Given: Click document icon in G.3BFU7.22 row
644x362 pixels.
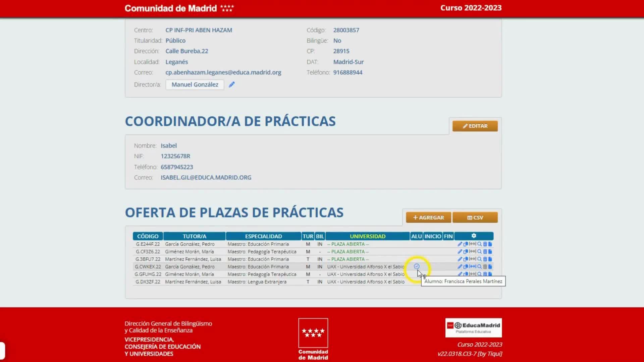Looking at the screenshot, I should pyautogui.click(x=490, y=259).
